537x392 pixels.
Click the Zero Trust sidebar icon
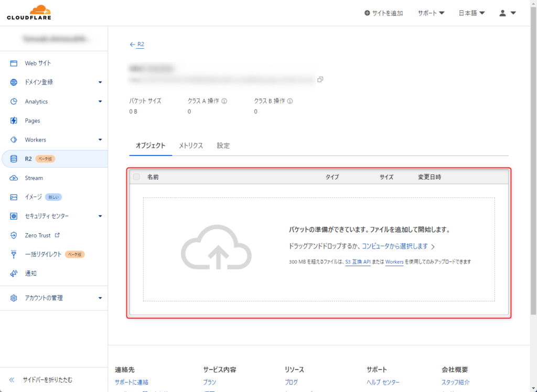click(14, 235)
